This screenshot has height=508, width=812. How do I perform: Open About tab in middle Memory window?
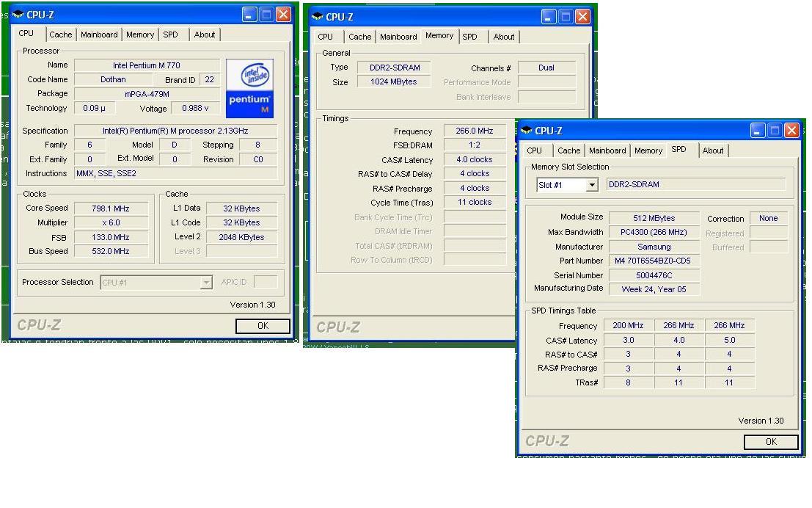point(504,37)
